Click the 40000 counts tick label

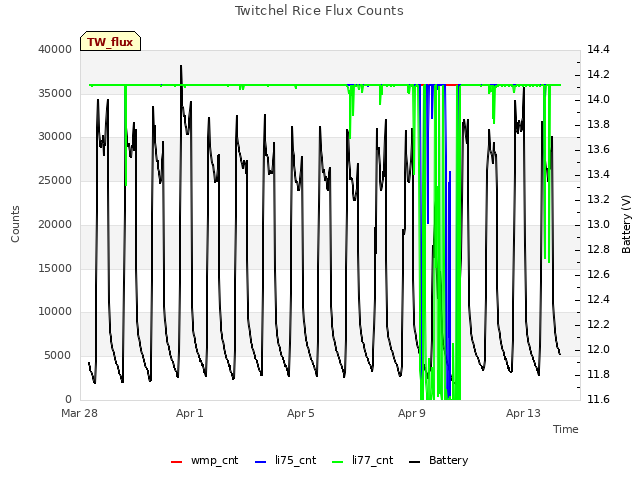click(55, 49)
